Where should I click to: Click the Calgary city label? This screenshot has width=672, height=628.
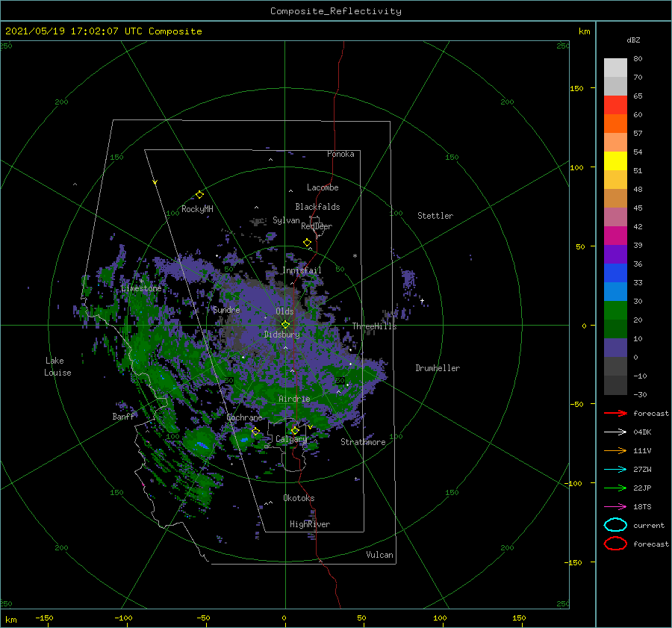291,439
